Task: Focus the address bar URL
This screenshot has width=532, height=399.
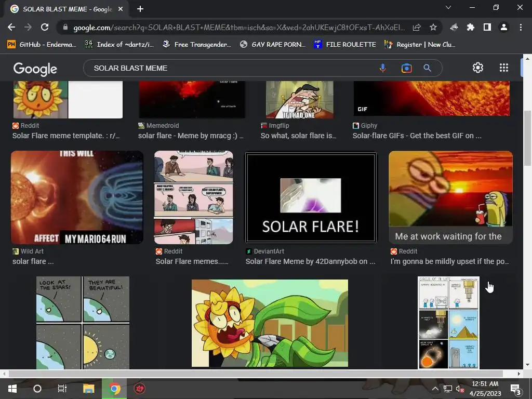Action: pos(239,28)
